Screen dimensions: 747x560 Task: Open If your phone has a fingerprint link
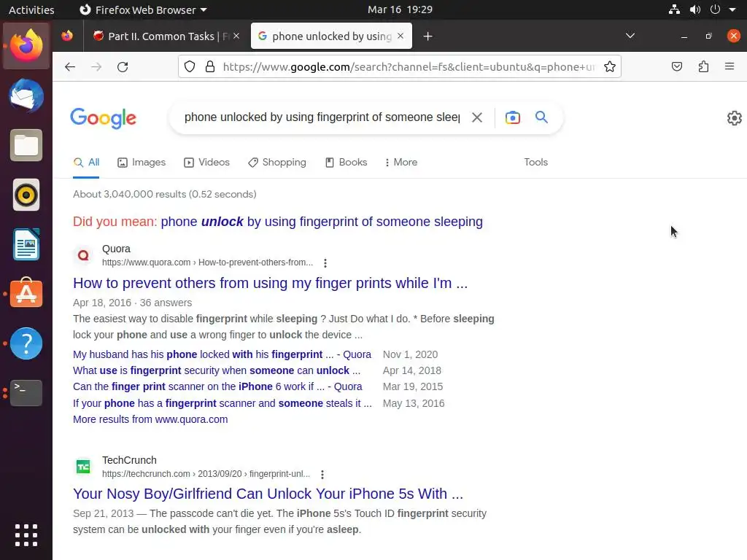pyautogui.click(x=222, y=403)
